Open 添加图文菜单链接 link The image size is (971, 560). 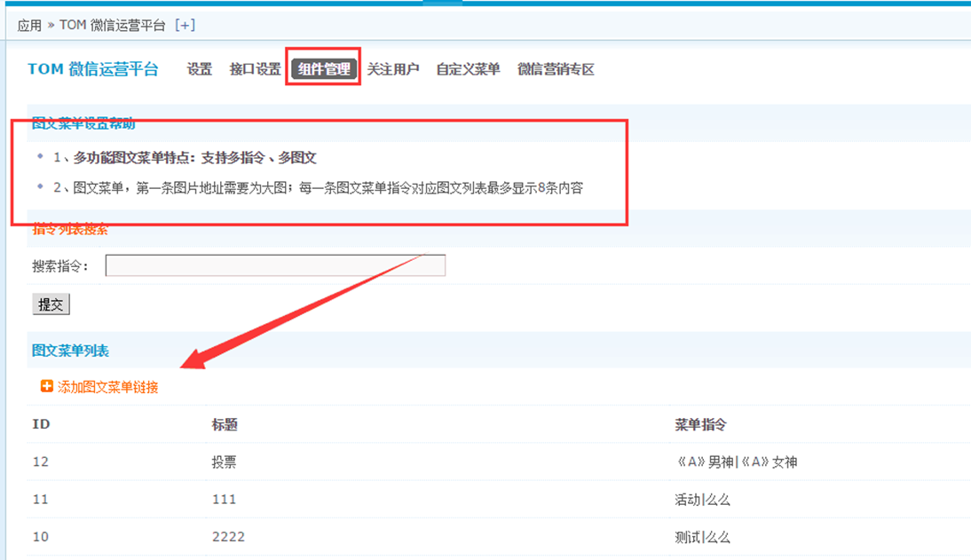point(107,387)
